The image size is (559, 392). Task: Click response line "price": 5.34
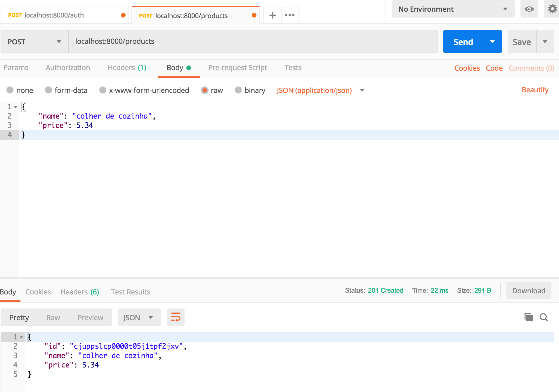(72, 365)
